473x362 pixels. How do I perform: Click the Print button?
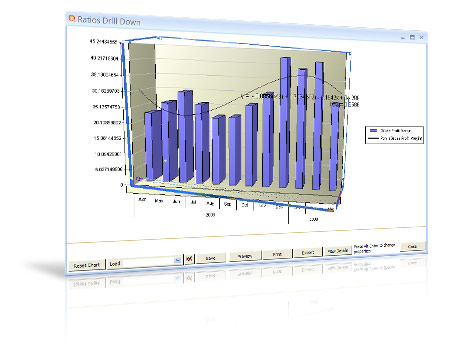pos(277,254)
